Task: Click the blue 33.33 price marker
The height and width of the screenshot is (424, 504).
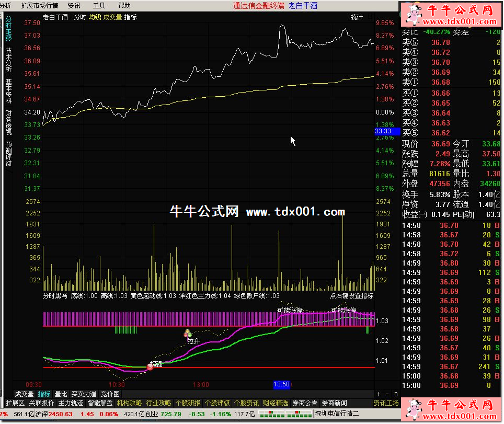Action: [x=387, y=131]
